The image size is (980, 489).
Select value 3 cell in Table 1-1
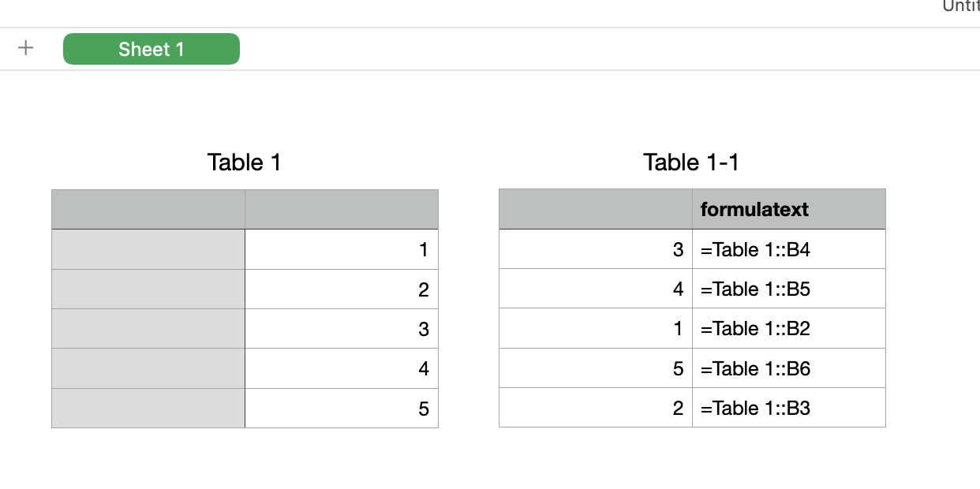coord(596,249)
